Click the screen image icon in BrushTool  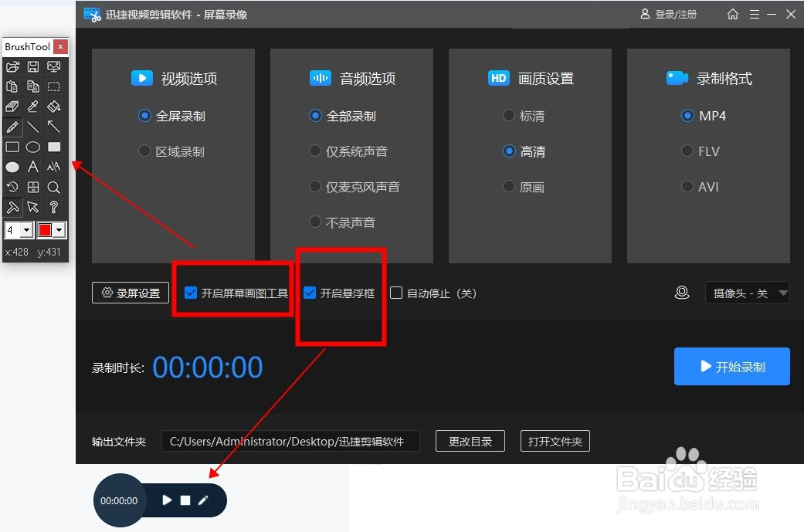pos(53,66)
